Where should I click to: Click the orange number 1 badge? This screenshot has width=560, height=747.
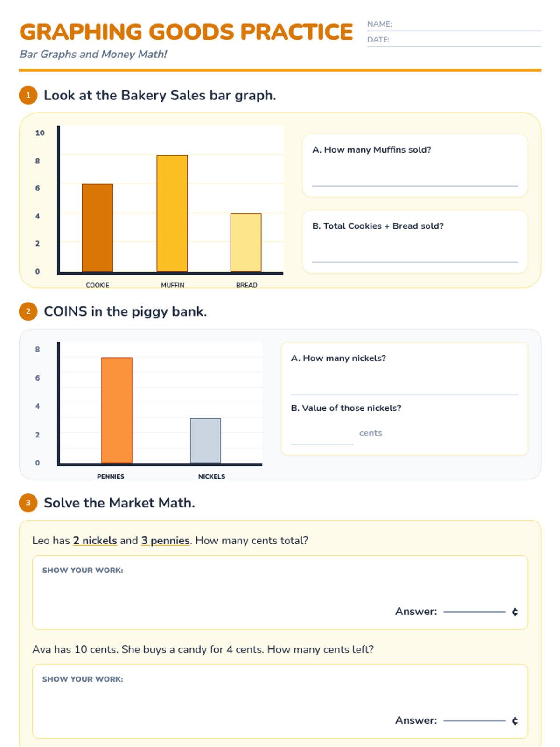[28, 95]
